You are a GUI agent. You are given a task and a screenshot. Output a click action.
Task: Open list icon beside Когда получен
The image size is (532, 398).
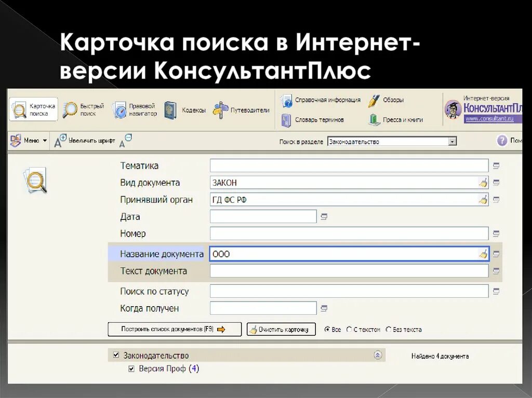[324, 308]
